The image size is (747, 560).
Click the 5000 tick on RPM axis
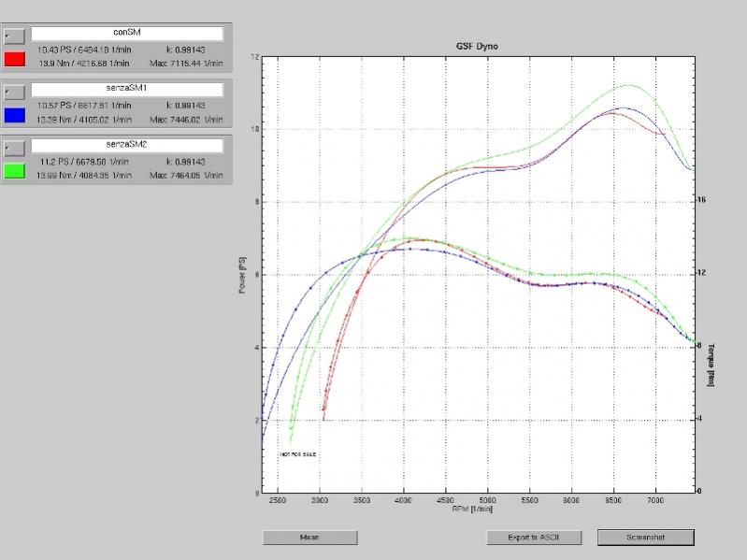487,500
